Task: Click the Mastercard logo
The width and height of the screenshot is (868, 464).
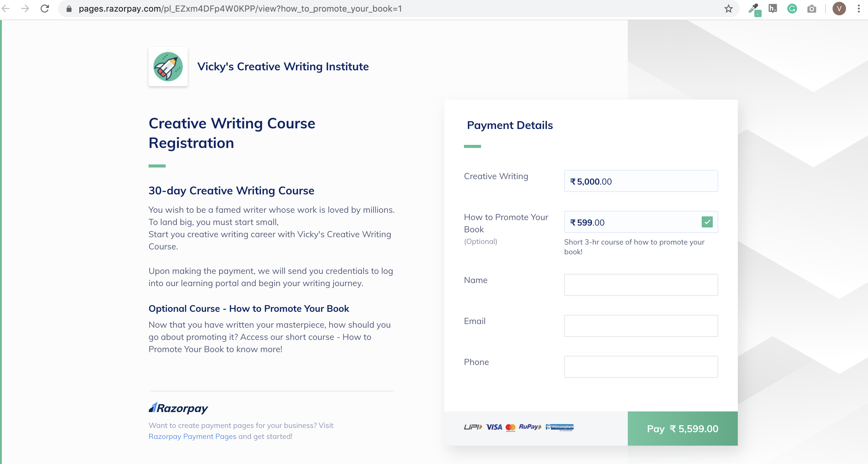Action: point(511,427)
